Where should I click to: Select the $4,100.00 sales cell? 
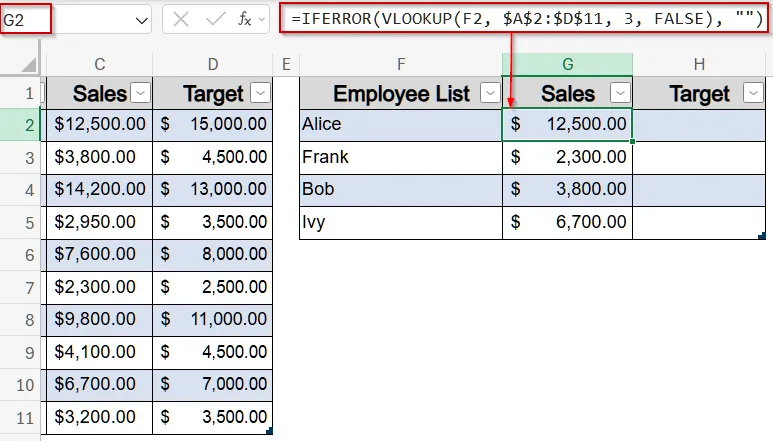[100, 353]
